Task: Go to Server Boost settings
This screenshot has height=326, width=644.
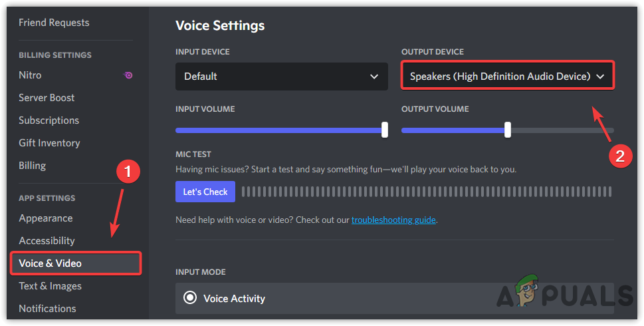Action: 47,98
